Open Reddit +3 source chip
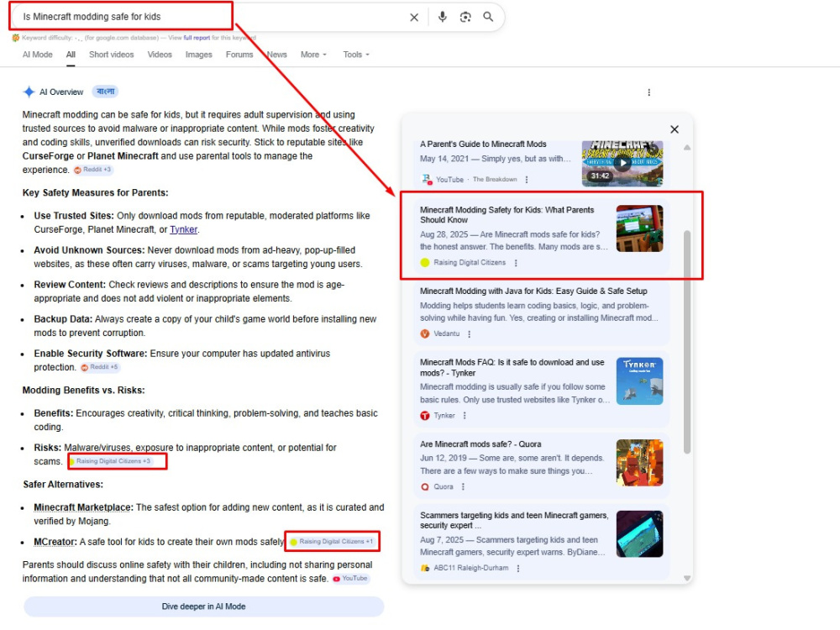 point(92,170)
